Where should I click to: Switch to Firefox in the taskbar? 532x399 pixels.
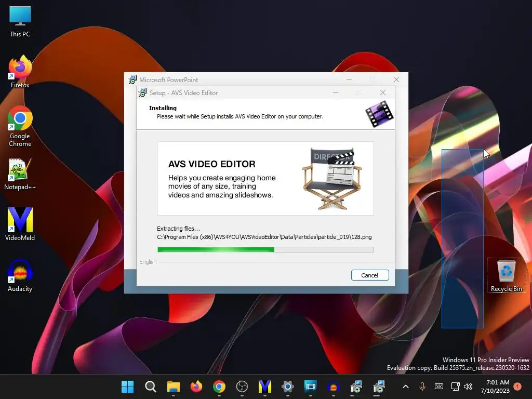tap(196, 387)
